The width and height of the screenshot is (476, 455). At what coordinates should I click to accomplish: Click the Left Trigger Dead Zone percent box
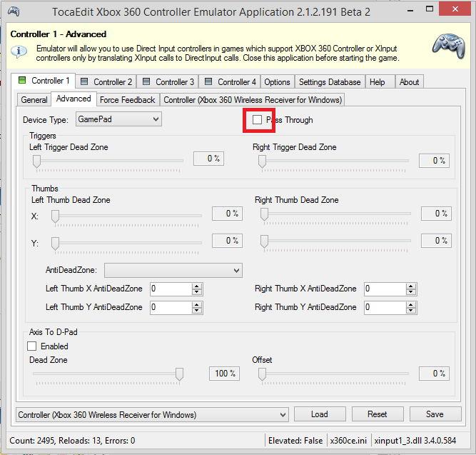tap(209, 159)
